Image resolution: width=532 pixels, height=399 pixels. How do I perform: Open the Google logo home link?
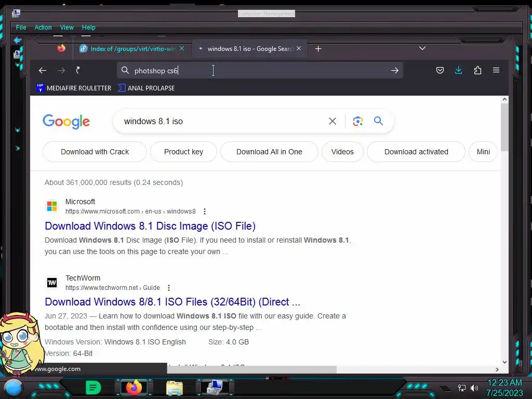coord(66,122)
